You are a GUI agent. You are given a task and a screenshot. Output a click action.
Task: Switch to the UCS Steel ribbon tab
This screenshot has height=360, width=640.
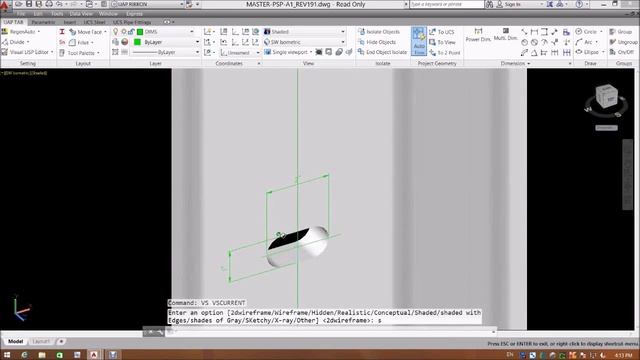tap(94, 22)
